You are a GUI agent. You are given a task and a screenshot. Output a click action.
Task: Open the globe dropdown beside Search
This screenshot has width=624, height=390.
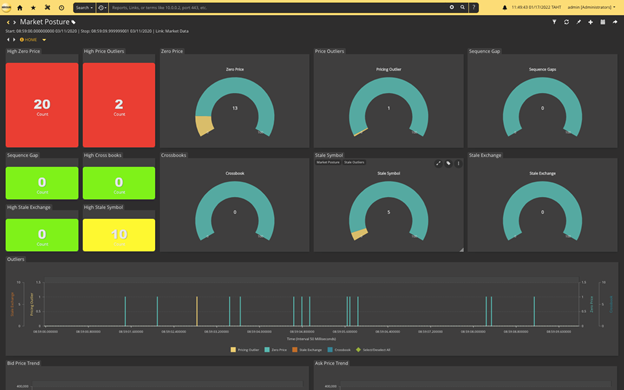[102, 8]
